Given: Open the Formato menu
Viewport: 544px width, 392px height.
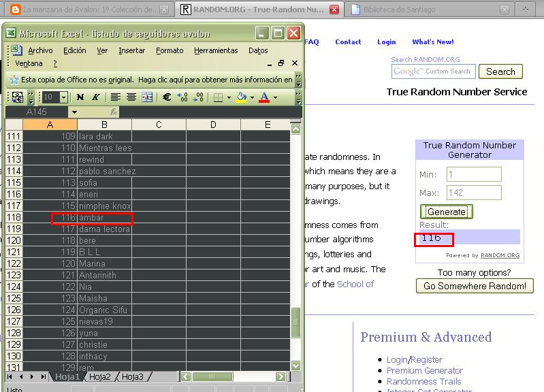Looking at the screenshot, I should click(x=170, y=50).
